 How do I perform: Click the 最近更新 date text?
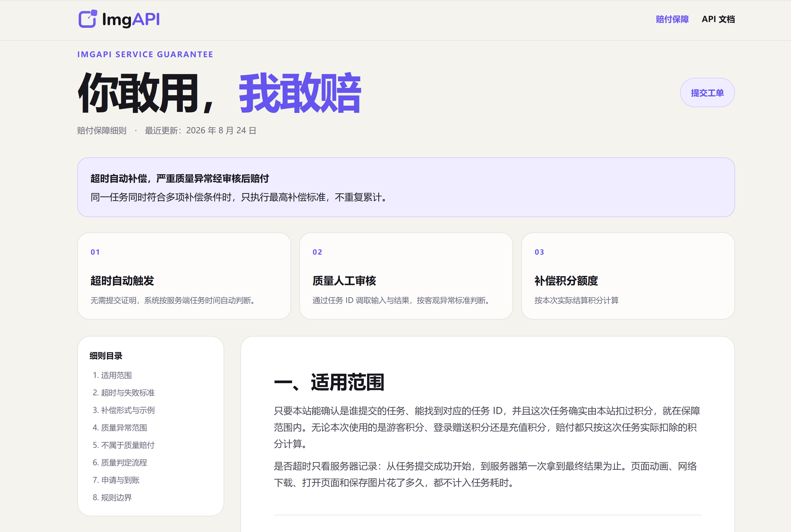tap(201, 131)
